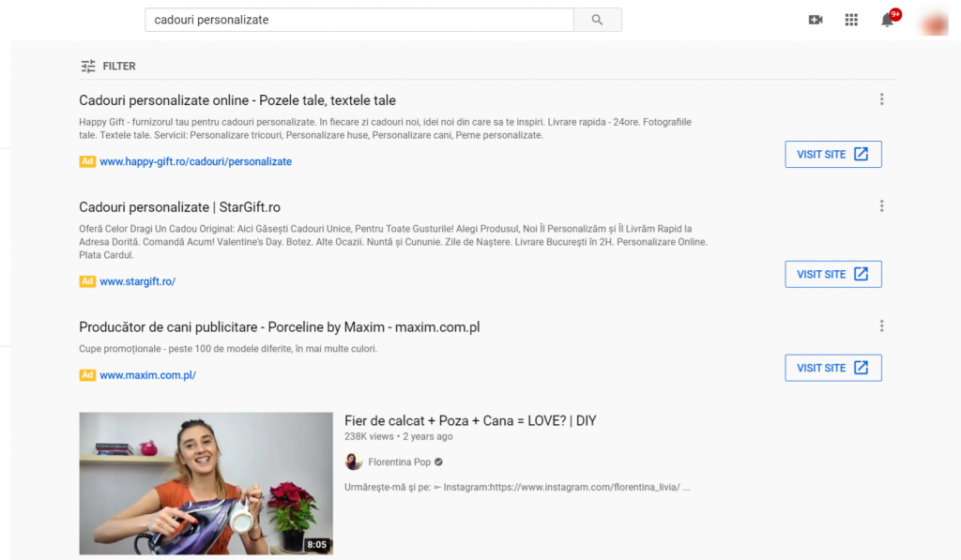961x560 pixels.
Task: Open 'Cadouri personalizate | StarGift.ro' ad title
Action: coord(179,207)
